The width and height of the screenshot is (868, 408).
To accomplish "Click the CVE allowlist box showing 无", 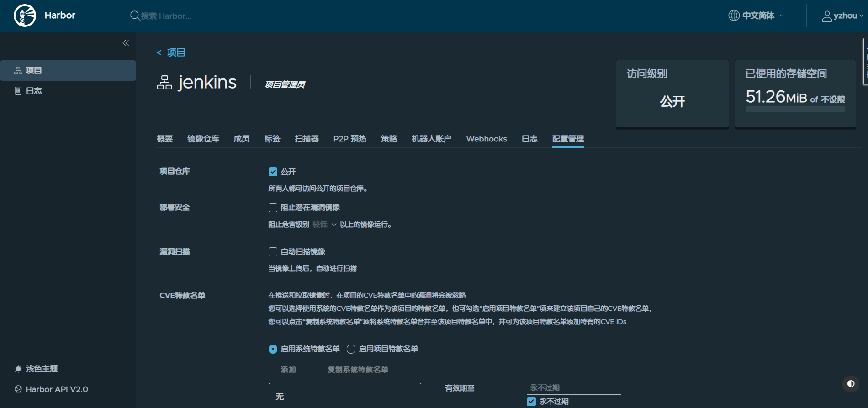I will 345,396.
